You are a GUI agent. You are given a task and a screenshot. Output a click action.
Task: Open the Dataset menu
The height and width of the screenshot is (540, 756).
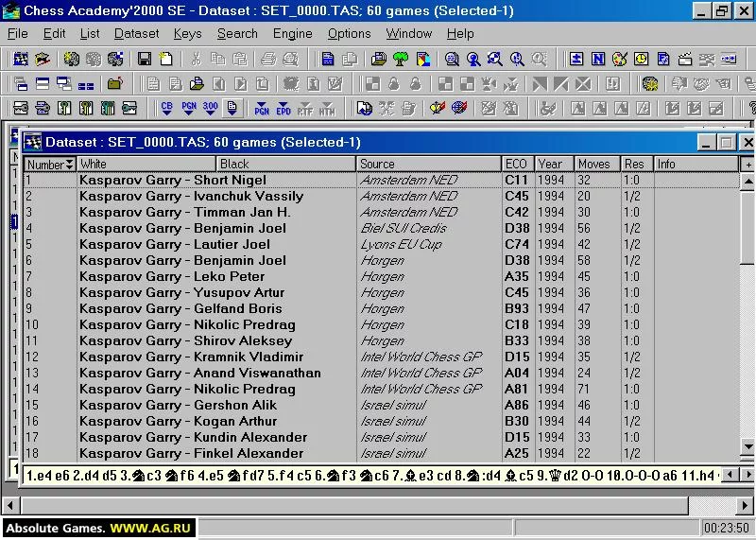pos(136,33)
